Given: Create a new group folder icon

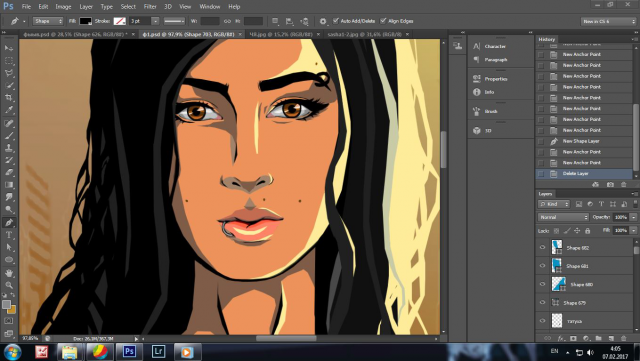Looking at the screenshot, I should tap(598, 338).
